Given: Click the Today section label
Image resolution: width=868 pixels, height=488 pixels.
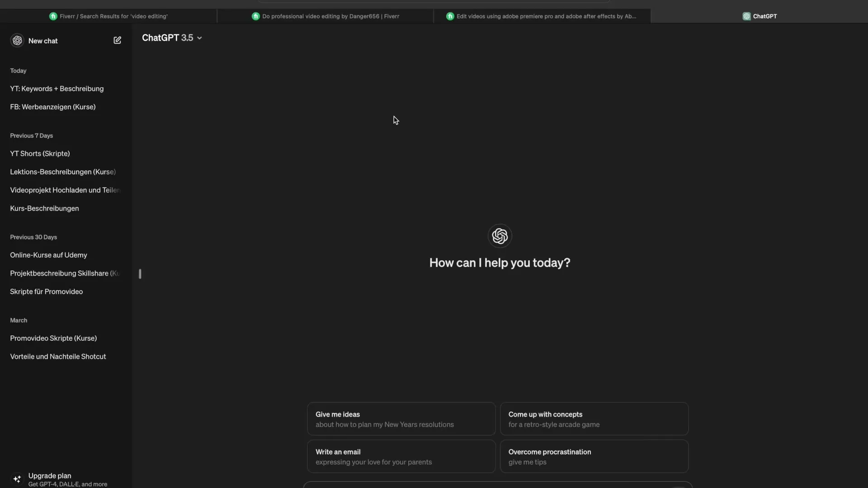Looking at the screenshot, I should pos(18,71).
